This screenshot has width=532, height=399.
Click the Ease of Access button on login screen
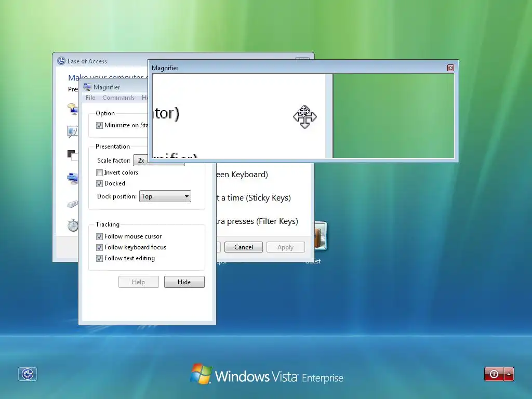point(28,374)
